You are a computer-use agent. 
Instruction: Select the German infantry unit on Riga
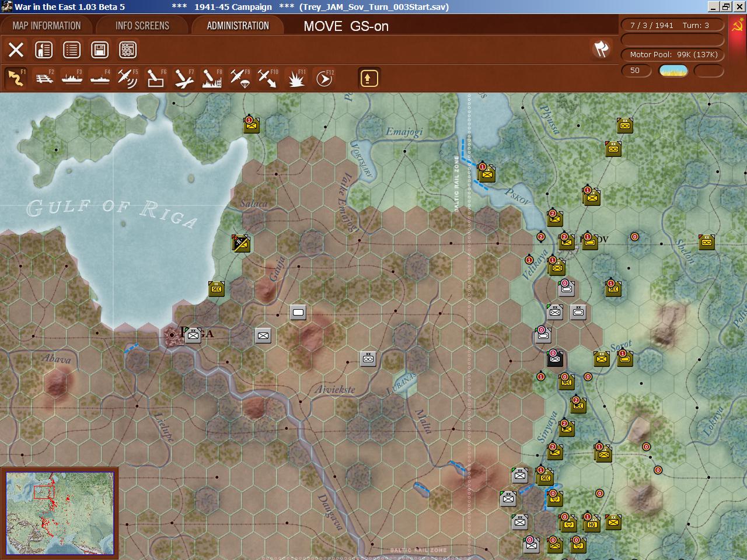point(193,335)
